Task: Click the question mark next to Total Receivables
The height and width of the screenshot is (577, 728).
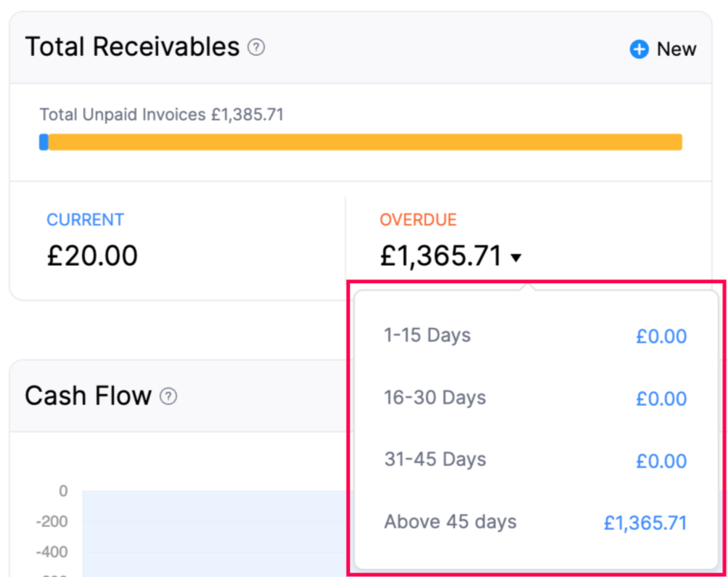Action: tap(258, 46)
